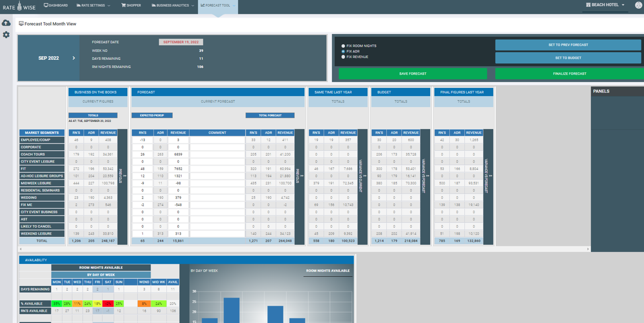644x323 pixels.
Task: Switch to the Total Forecast view
Action: point(270,115)
